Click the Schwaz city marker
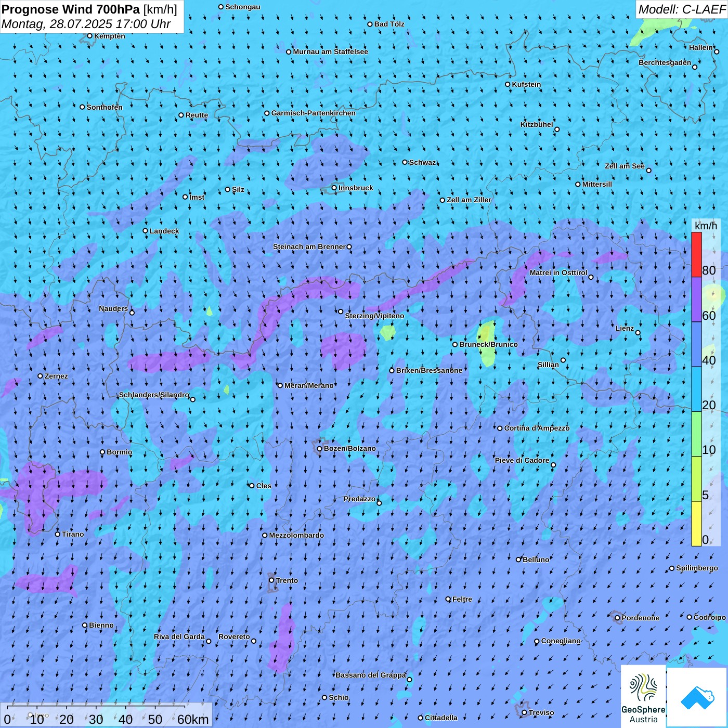Viewport: 728px width, 728px height. point(405,162)
